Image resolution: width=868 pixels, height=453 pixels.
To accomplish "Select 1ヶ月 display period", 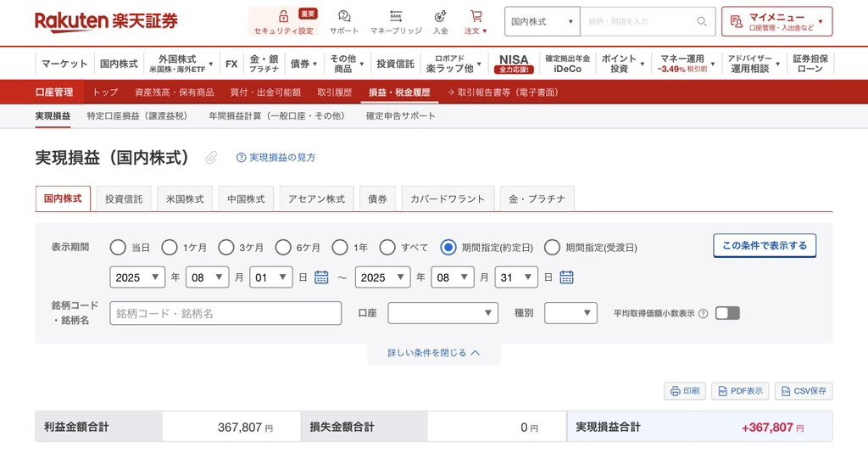I will pyautogui.click(x=169, y=248).
